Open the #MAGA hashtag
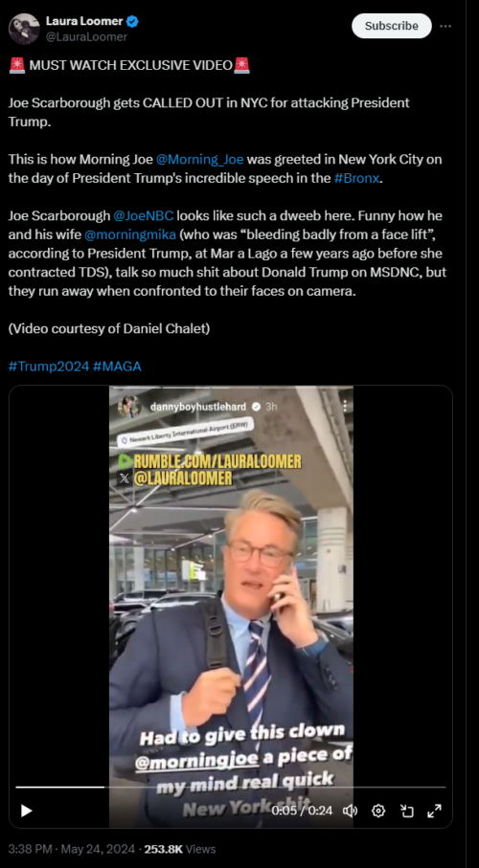Screen dimensions: 479x868 tap(117, 366)
